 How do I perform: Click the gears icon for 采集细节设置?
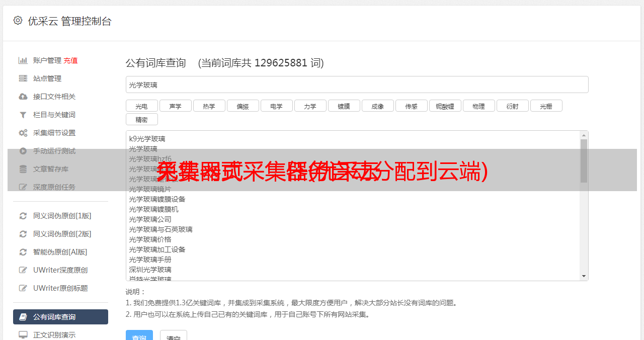[x=23, y=133]
